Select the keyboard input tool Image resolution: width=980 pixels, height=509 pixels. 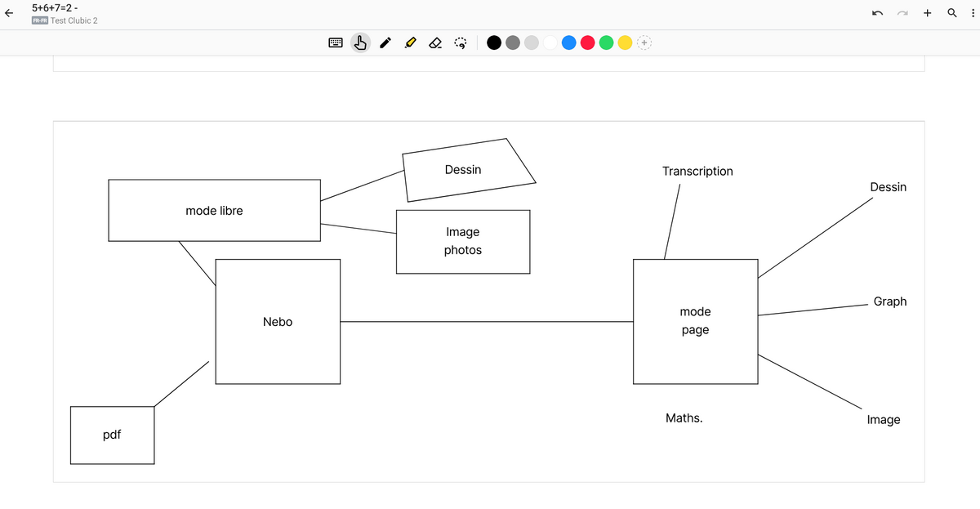336,42
